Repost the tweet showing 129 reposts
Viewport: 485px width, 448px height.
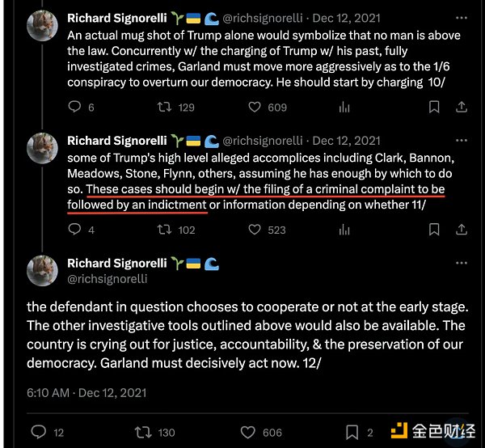(164, 107)
